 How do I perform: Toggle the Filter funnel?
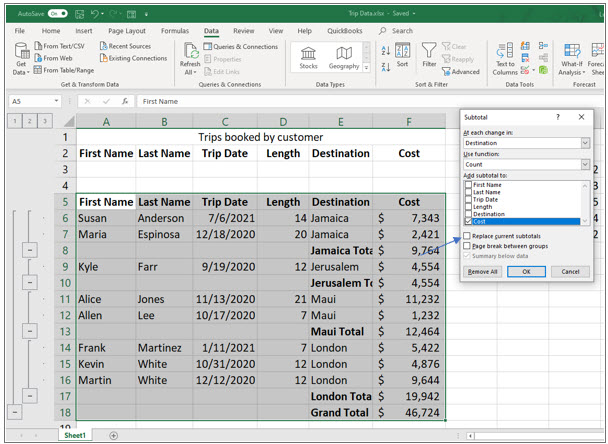[x=429, y=55]
